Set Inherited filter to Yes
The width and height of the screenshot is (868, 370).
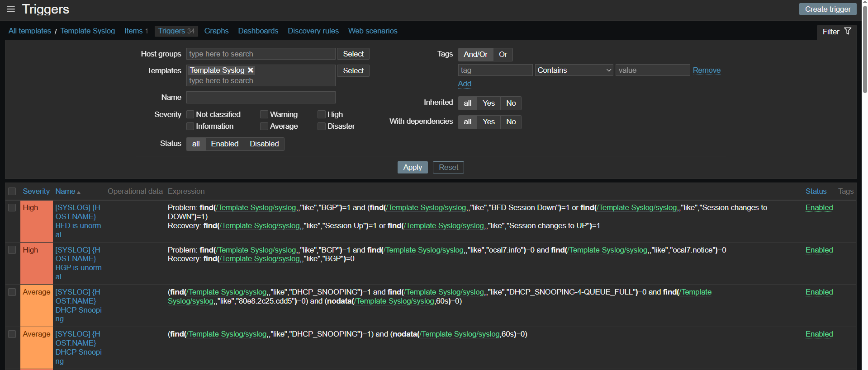[x=489, y=103]
